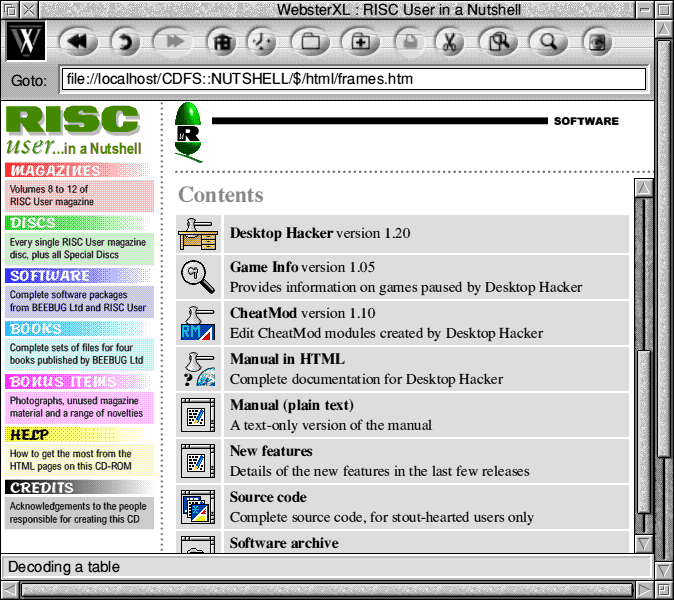Click 'Complete software packages from BEEBUG' text
The width and height of the screenshot is (674, 600).
coord(79,301)
